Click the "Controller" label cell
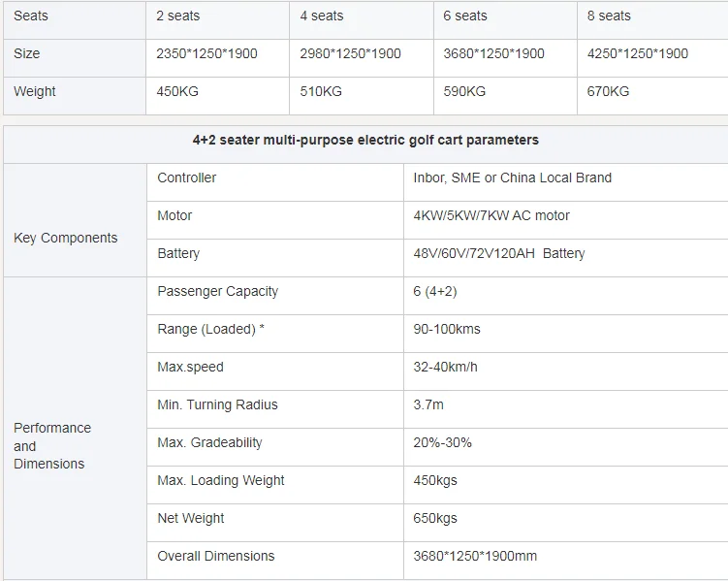 [x=187, y=178]
